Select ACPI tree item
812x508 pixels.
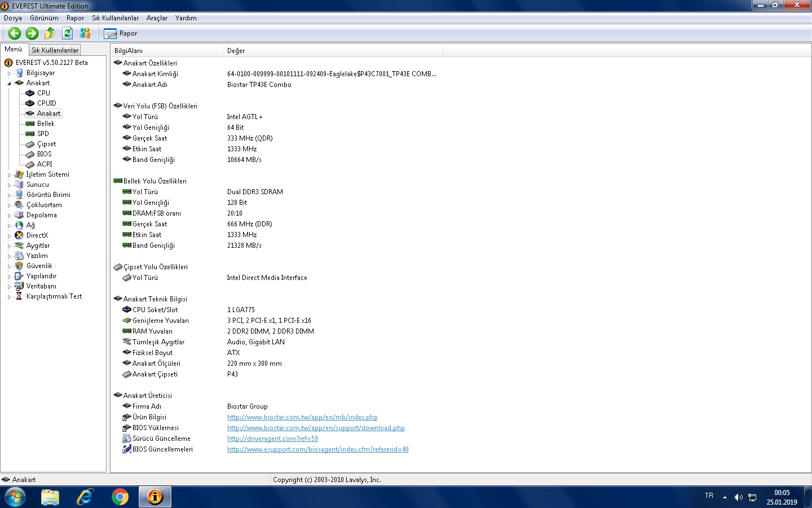click(45, 164)
